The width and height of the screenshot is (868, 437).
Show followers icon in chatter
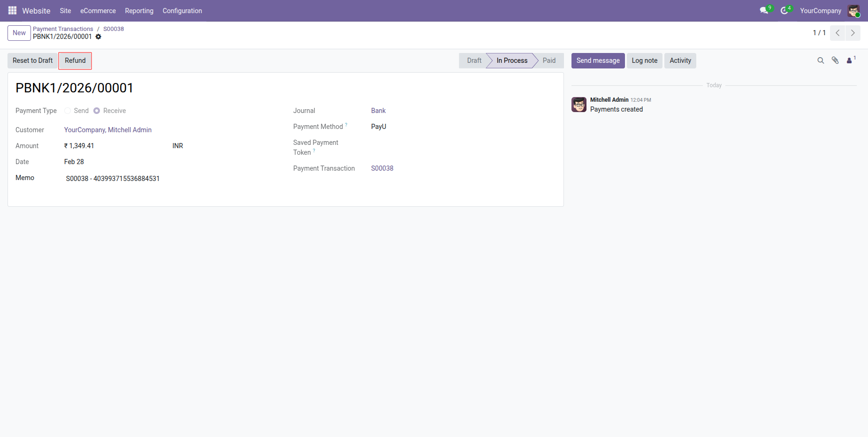tap(850, 60)
